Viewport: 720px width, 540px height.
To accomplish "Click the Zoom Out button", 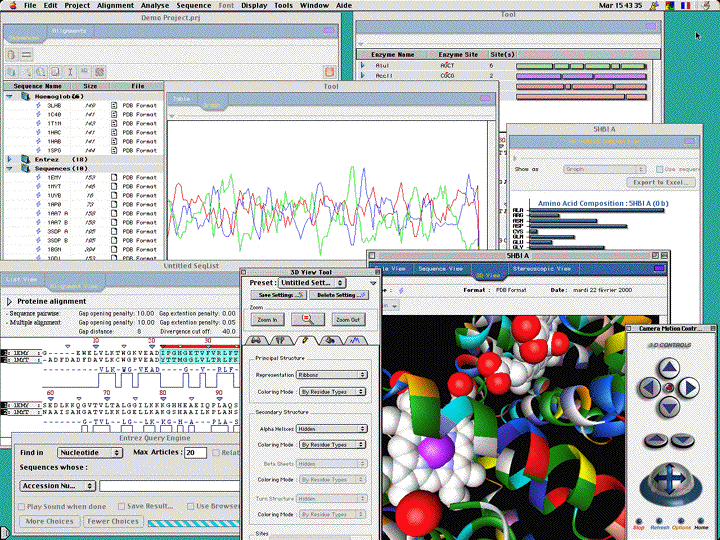I will coord(347,319).
